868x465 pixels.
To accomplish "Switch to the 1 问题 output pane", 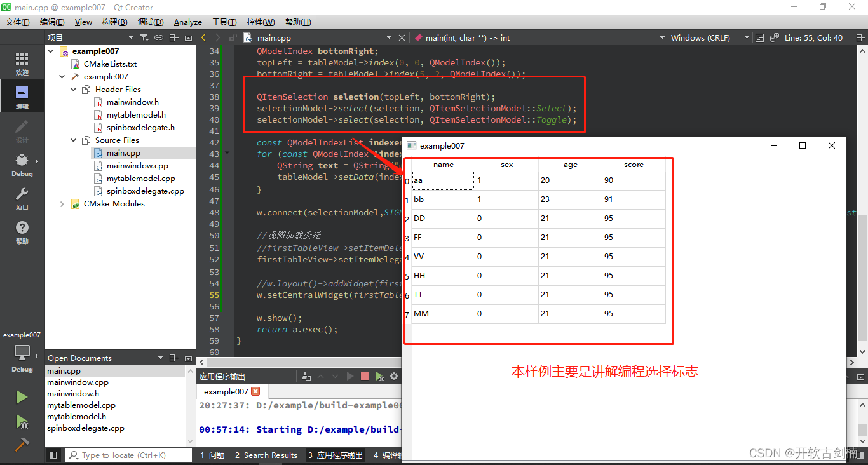I will [x=212, y=455].
